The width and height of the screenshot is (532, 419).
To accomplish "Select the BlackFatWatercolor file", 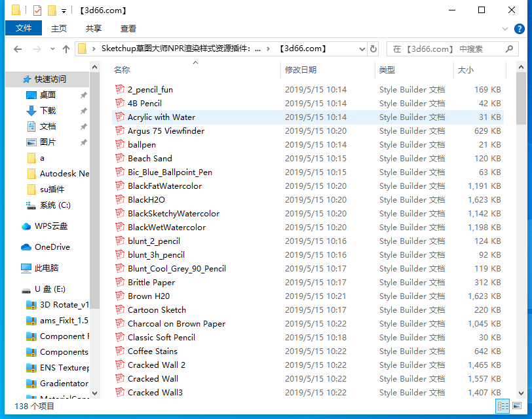I will (x=307, y=186).
